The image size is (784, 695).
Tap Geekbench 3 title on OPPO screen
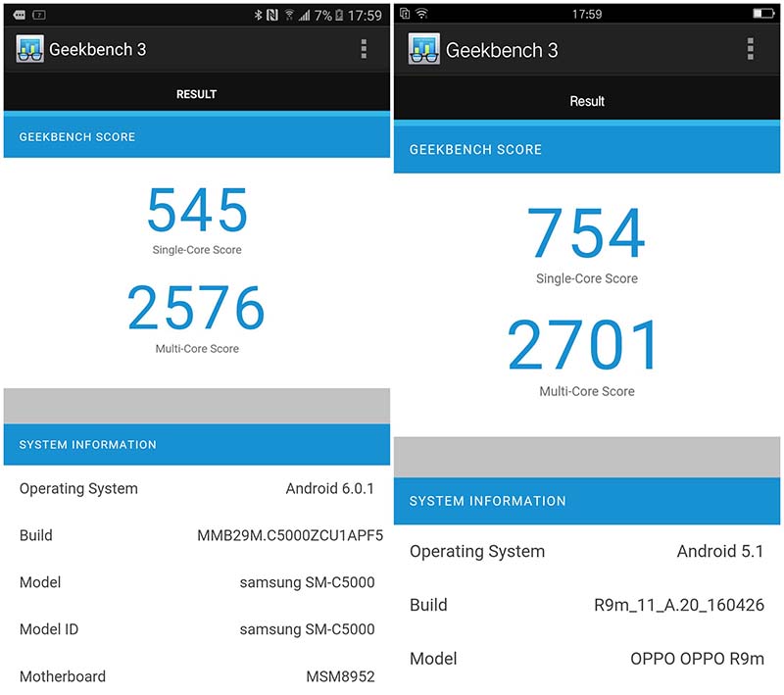click(x=502, y=50)
